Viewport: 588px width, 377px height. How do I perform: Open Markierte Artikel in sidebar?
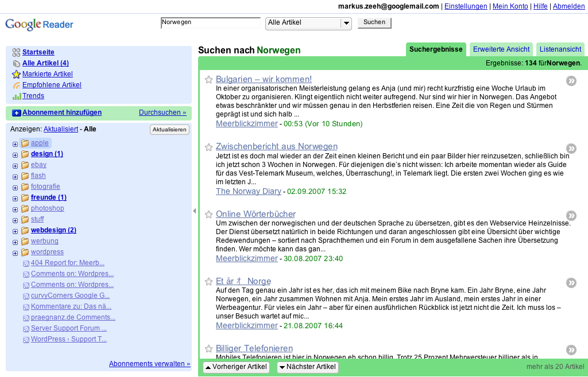point(48,74)
